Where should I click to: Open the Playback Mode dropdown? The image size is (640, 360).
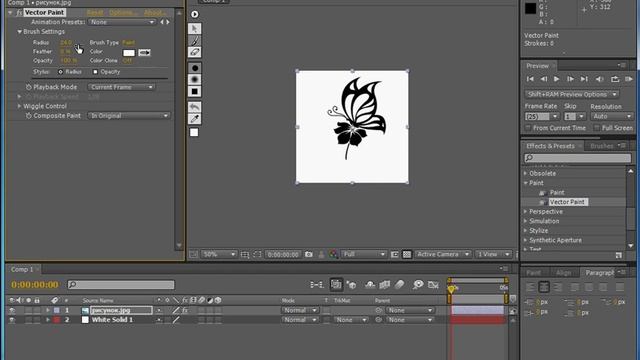coord(121,87)
